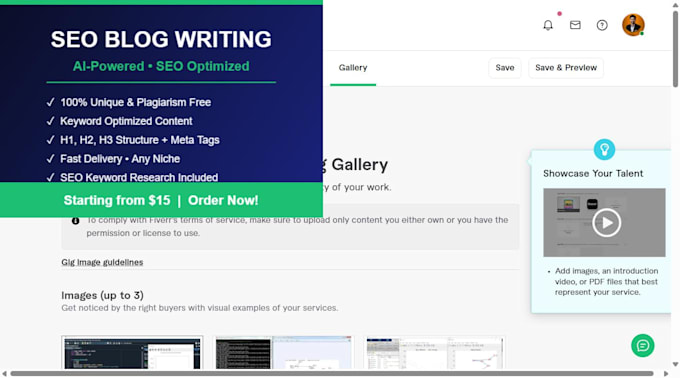The image size is (680, 378).
Task: Click the 'Starting from $15 | Order Now!' banner
Action: tap(161, 200)
